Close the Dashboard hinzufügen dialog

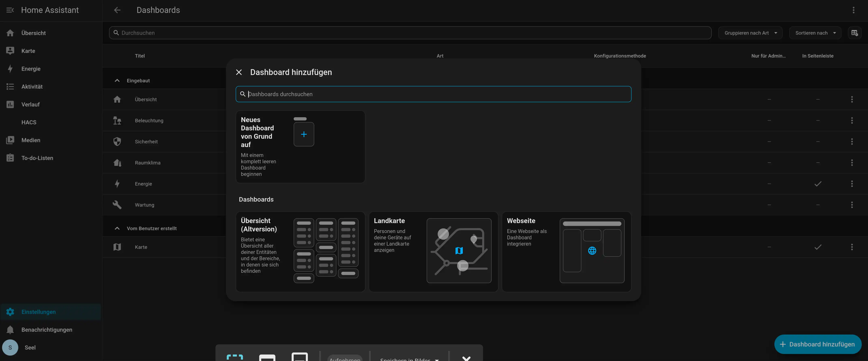pos(239,72)
